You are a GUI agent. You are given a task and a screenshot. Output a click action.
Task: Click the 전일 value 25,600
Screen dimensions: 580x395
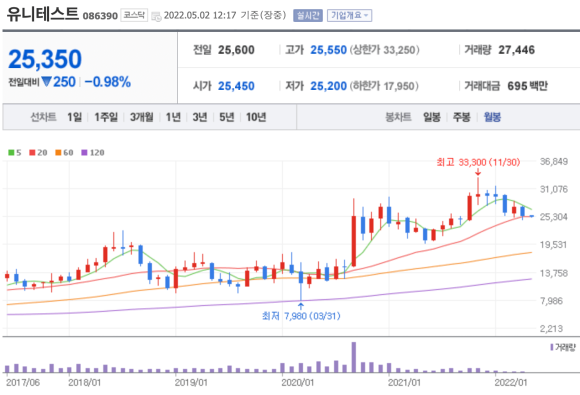(x=236, y=50)
